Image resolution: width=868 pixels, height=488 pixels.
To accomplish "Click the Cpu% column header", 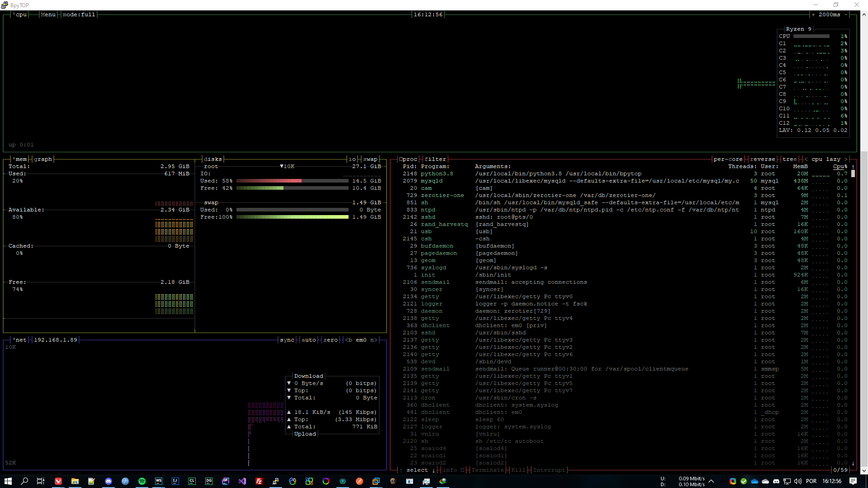I will click(x=840, y=166).
